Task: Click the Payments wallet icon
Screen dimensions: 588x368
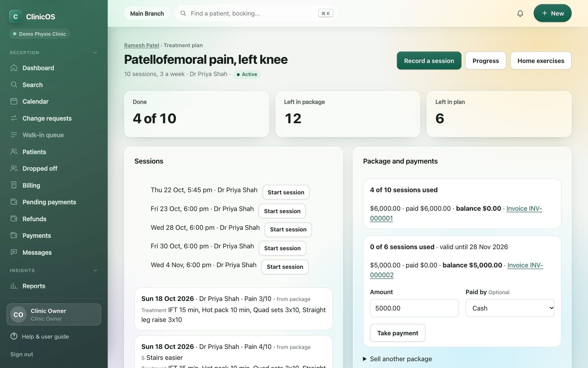Action: point(14,235)
